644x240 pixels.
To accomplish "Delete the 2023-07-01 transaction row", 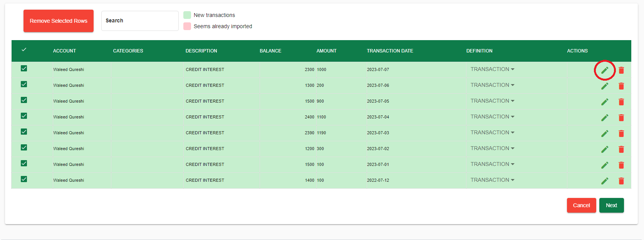I will 621,165.
